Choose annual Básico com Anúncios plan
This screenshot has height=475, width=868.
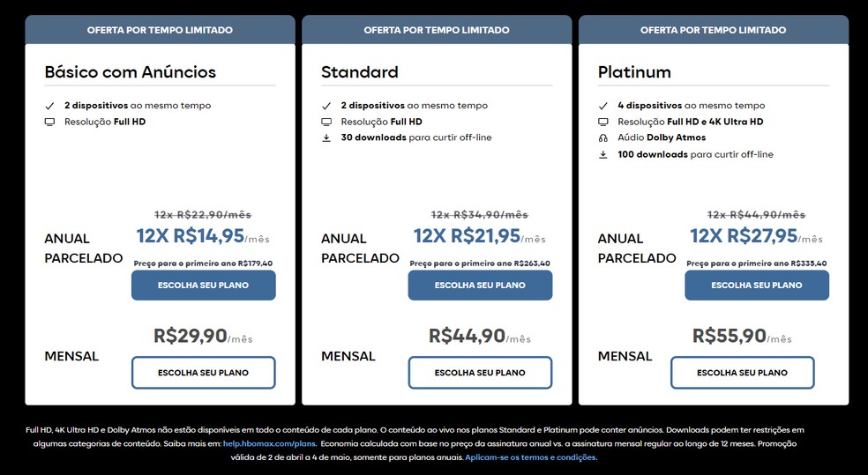pos(203,286)
